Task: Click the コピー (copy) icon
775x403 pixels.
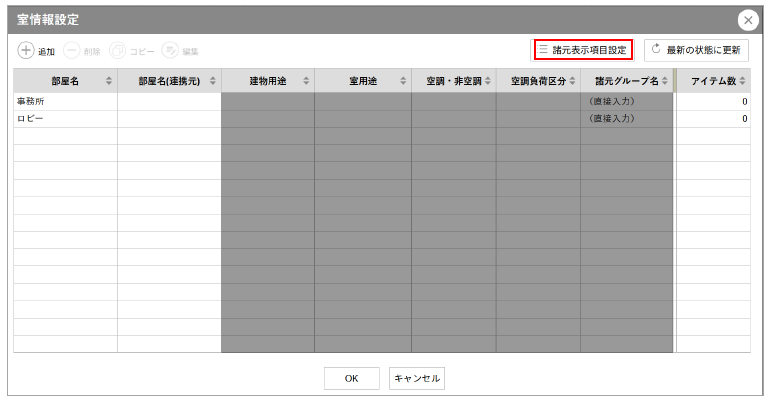Action: pos(118,50)
